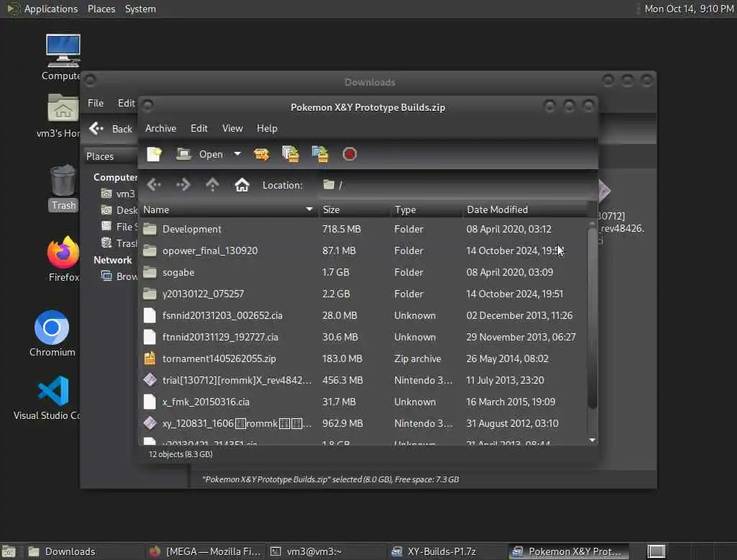Switch to MEGA Mozilla Firefox taskbar item
Viewport: 737px width, 560px height.
[x=205, y=551]
